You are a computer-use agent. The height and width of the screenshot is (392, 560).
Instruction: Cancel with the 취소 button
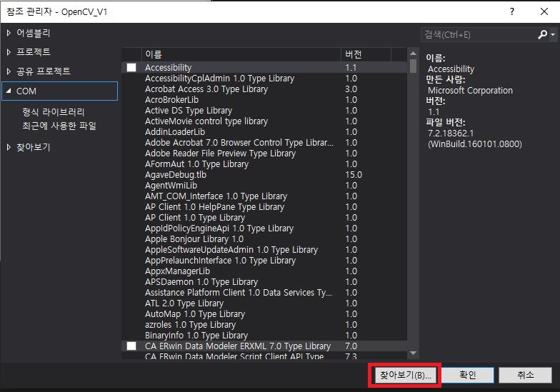coord(525,376)
